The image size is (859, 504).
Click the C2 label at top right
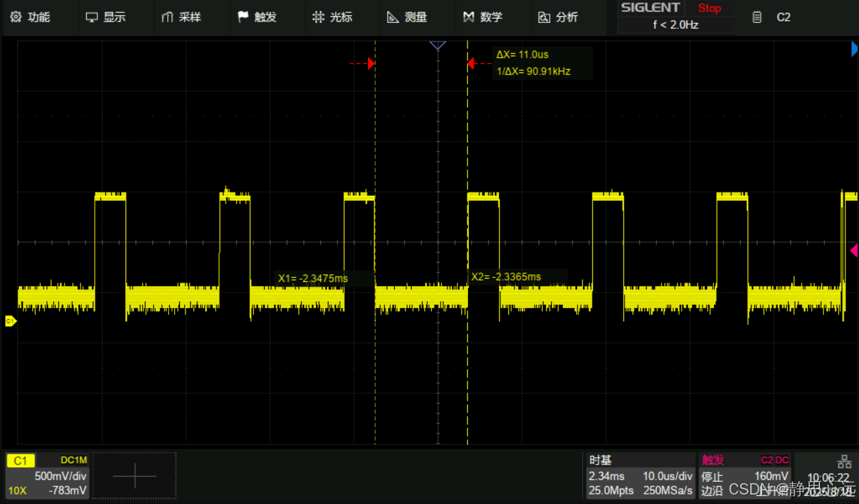pyautogui.click(x=784, y=17)
